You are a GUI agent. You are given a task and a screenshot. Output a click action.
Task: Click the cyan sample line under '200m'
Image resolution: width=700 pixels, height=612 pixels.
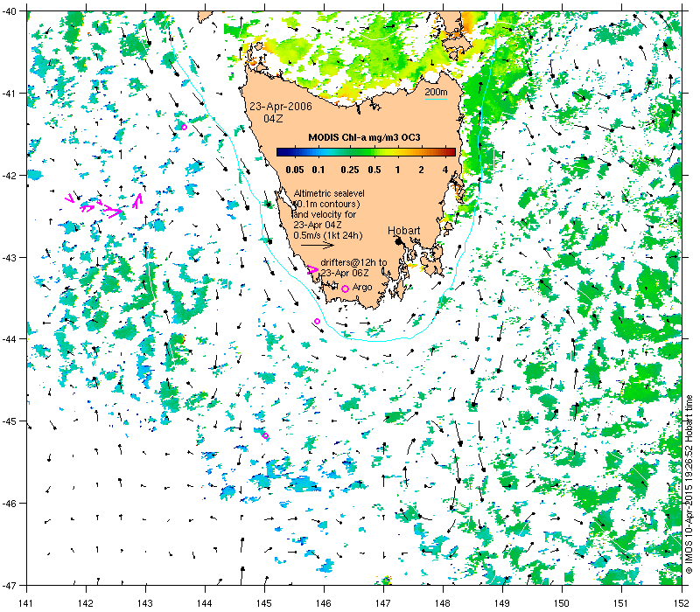click(436, 99)
